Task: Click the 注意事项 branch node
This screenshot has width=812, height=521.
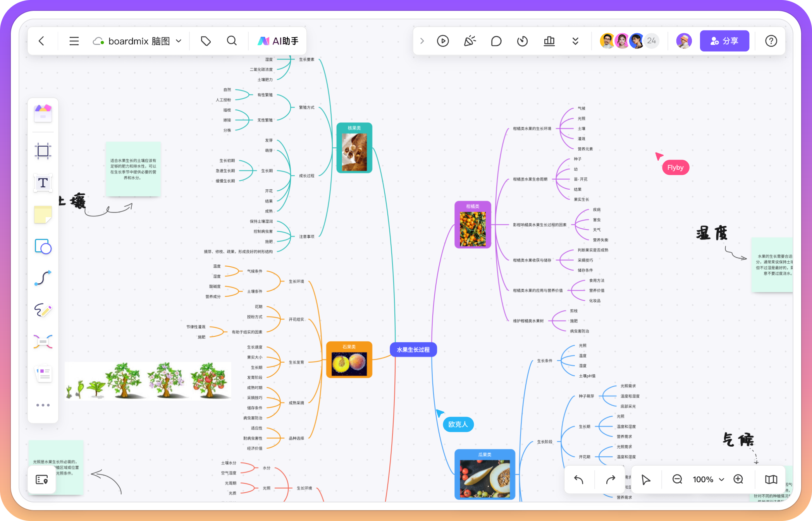Action: point(306,237)
